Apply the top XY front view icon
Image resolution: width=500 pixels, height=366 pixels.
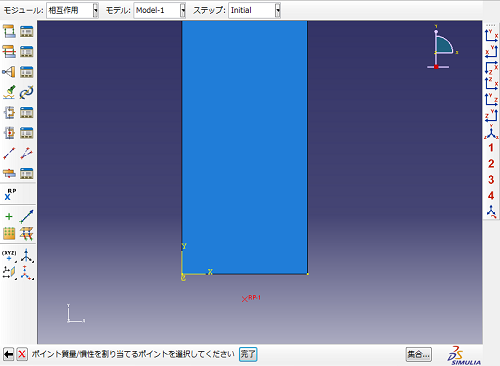[x=491, y=35]
